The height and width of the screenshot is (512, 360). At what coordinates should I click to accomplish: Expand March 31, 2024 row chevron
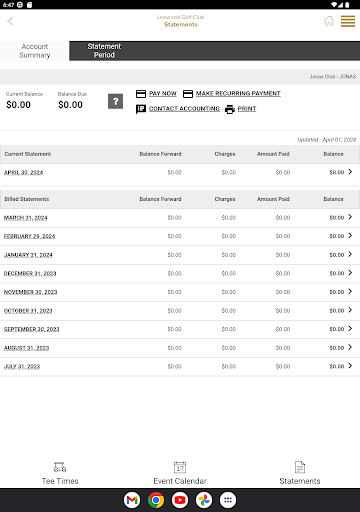[350, 217]
